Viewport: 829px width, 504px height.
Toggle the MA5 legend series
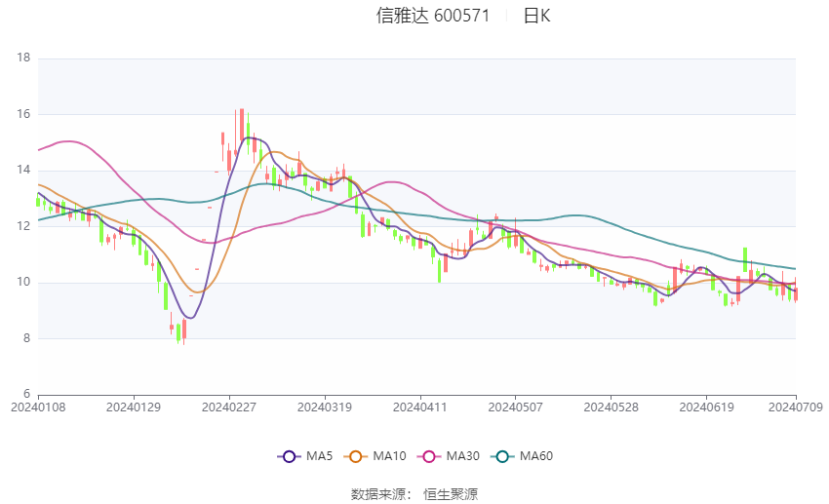pyautogui.click(x=305, y=456)
